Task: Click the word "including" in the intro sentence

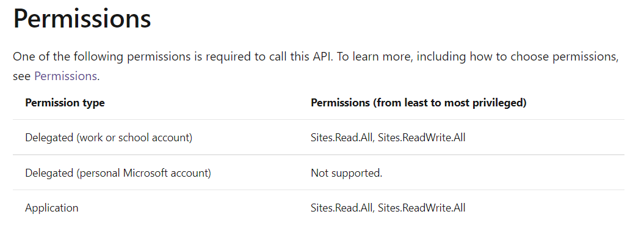Action: tap(441, 56)
